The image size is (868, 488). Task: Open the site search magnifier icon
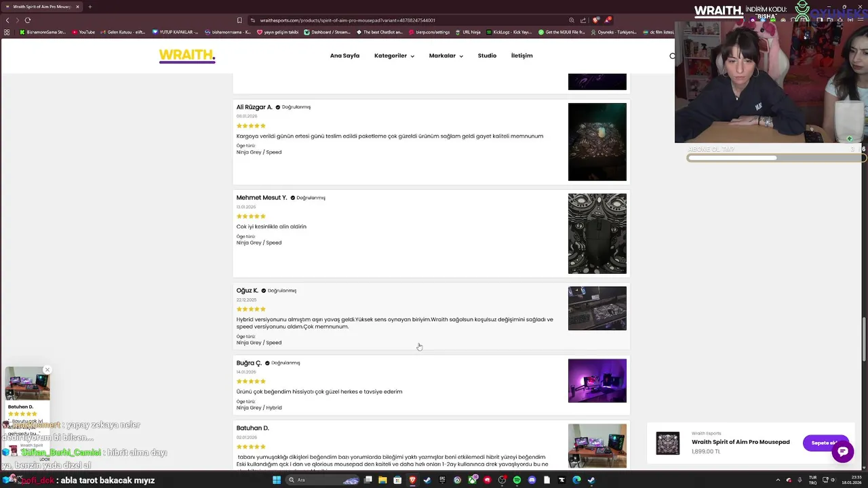tap(672, 56)
